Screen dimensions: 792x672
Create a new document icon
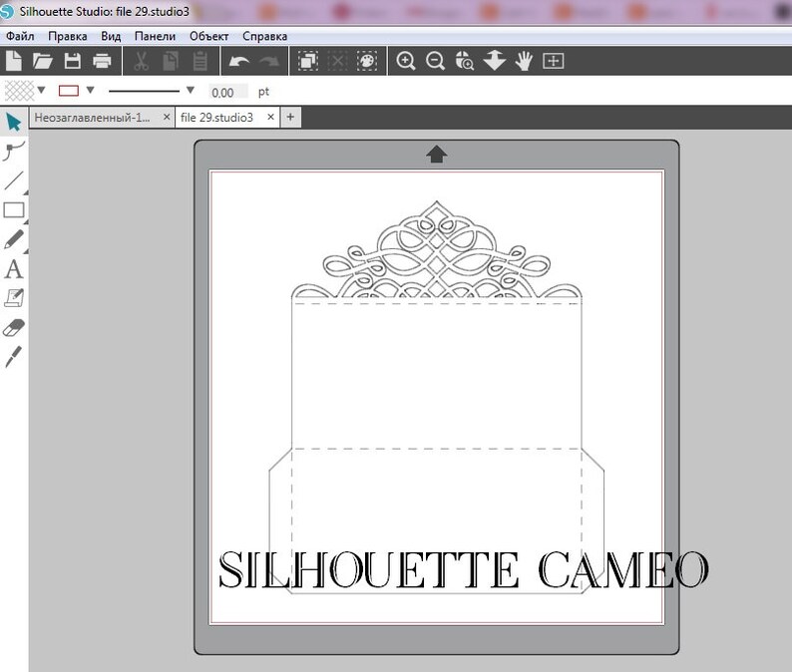point(14,61)
